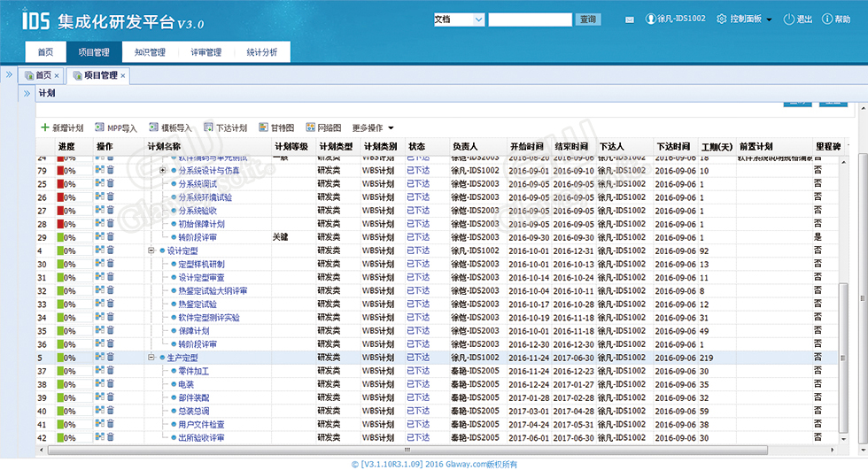Open the 软件定型测评实验 plan link
Screen dimensions: 868x470
(209, 318)
